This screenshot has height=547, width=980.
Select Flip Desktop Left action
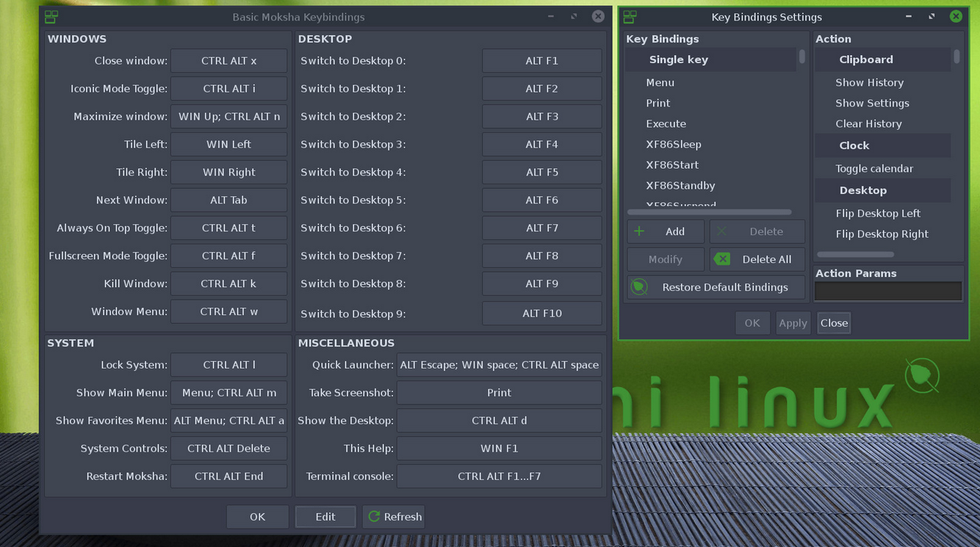click(x=883, y=214)
